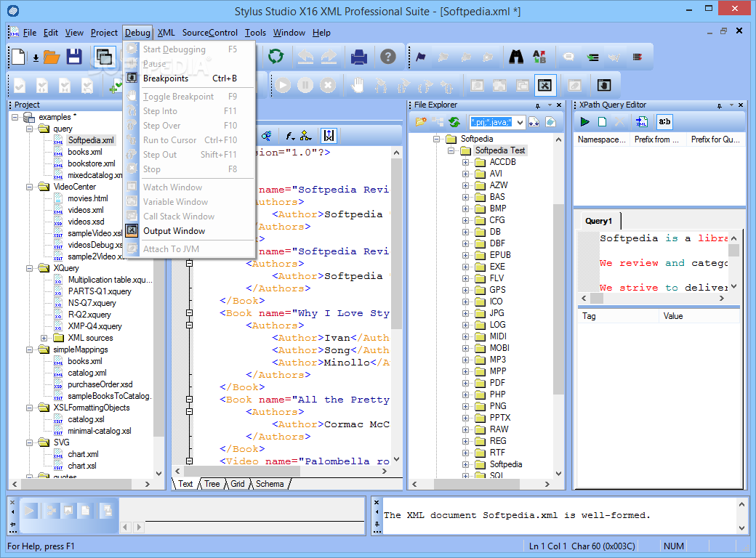The height and width of the screenshot is (558, 756).
Task: Click the blue bookmark flag icon
Action: pos(420,57)
